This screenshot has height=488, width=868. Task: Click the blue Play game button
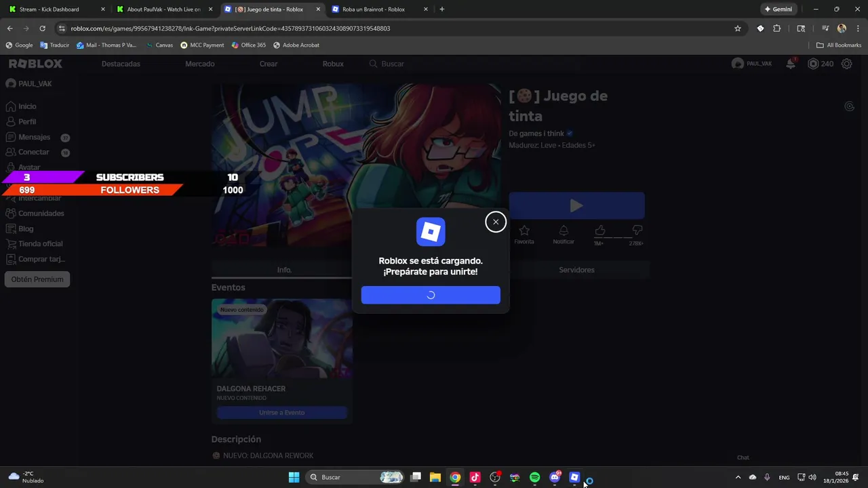(576, 205)
